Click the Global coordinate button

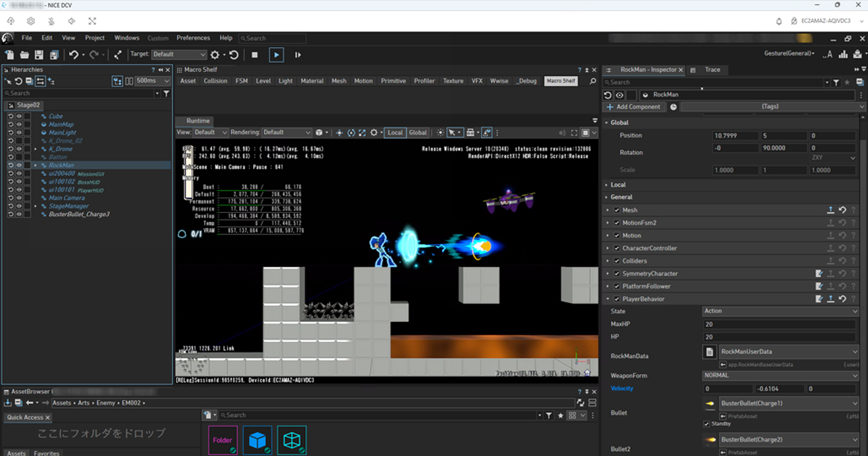(x=418, y=132)
